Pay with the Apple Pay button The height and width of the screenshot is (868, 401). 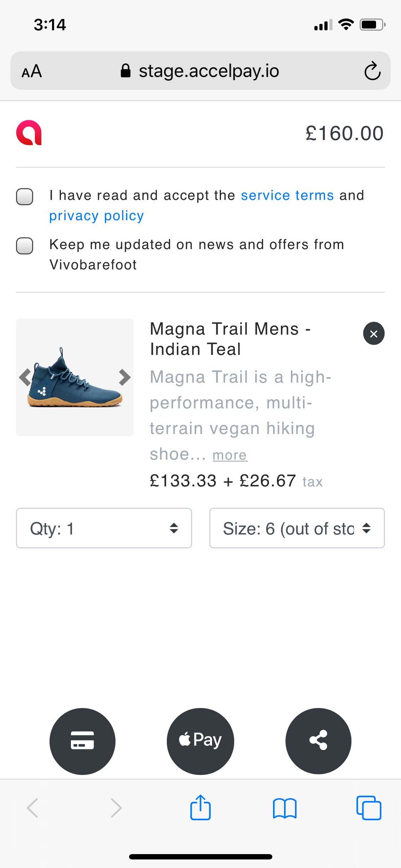pyautogui.click(x=200, y=741)
